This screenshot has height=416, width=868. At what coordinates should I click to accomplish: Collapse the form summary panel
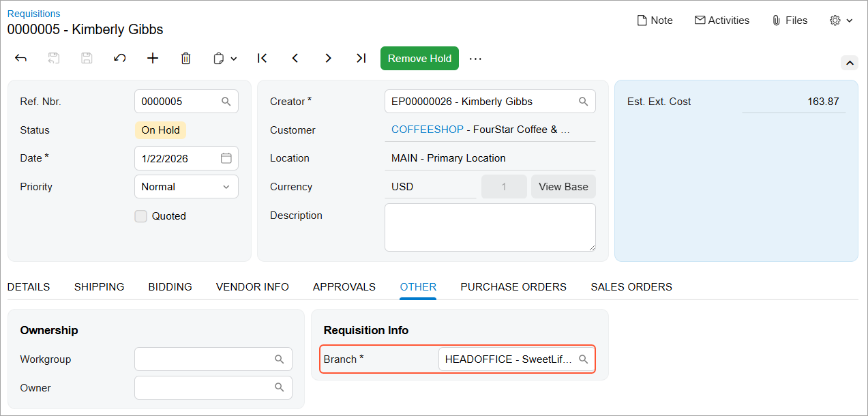[x=850, y=63]
